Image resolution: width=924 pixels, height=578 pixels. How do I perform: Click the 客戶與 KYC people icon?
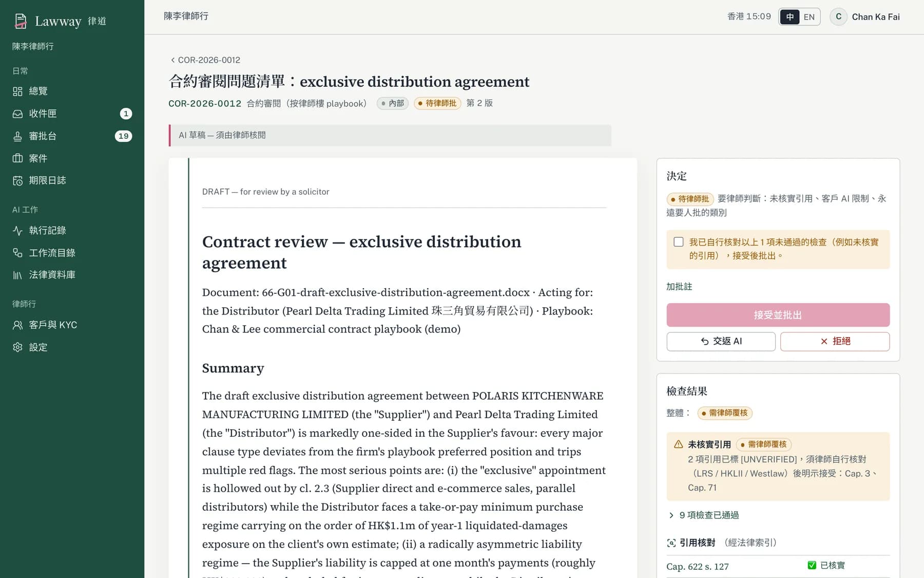[17, 325]
